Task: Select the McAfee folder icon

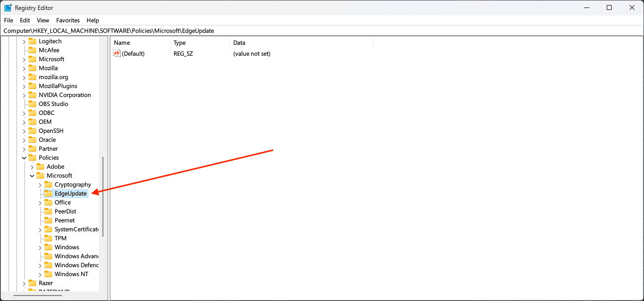Action: [x=32, y=50]
